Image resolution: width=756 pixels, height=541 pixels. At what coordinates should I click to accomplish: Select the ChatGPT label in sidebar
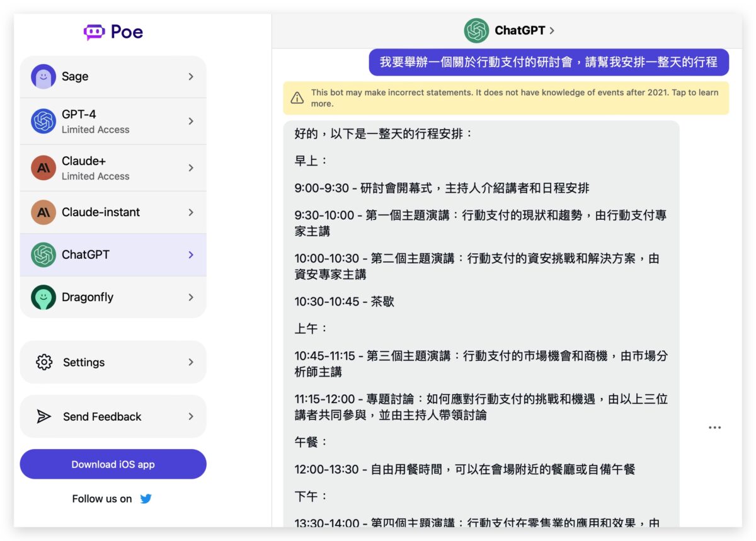86,255
